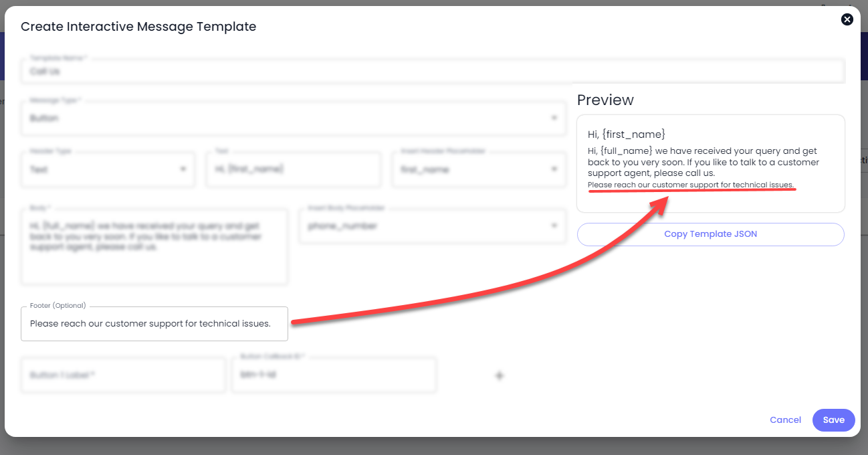Screen dimensions: 868x455
Task: Click the preview header 'Hi, {first_name}'
Action: pos(627,134)
